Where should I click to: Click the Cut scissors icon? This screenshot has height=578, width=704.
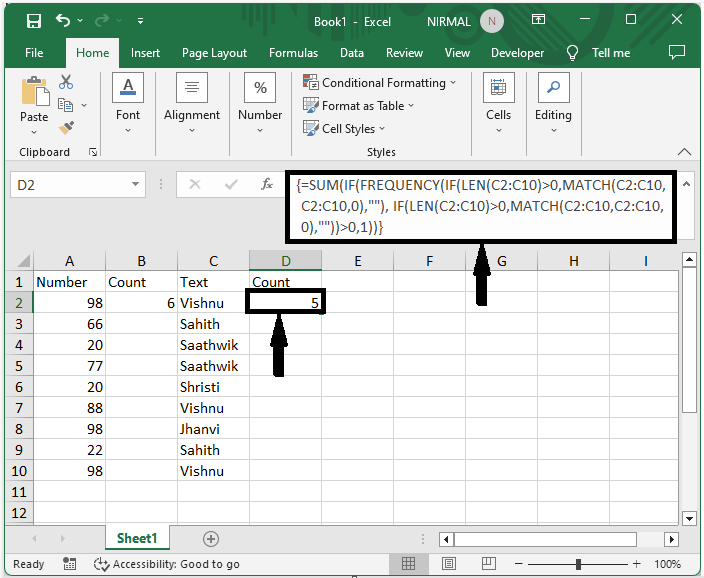[66, 82]
